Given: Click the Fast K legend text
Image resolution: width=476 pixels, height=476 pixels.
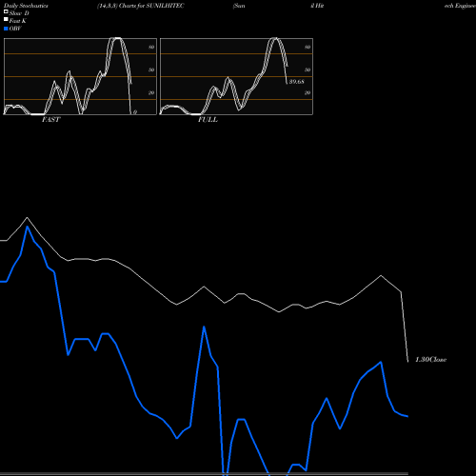Looking at the screenshot, I should (18, 21).
